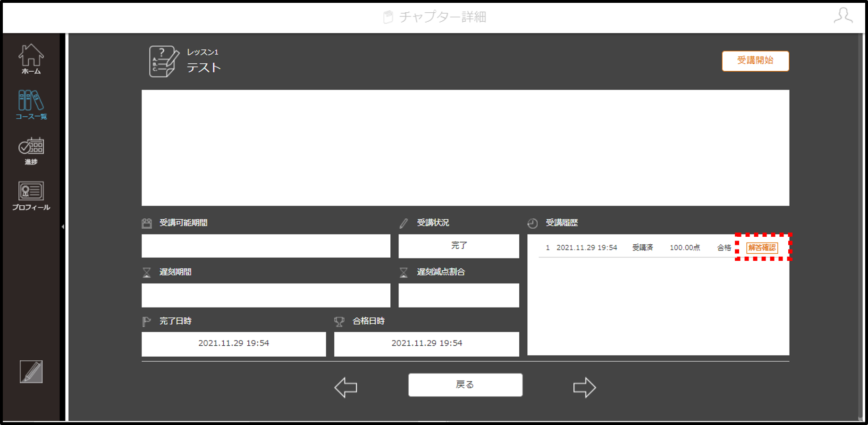
Task: Click the チャプター詳細 page title
Action: 442,17
